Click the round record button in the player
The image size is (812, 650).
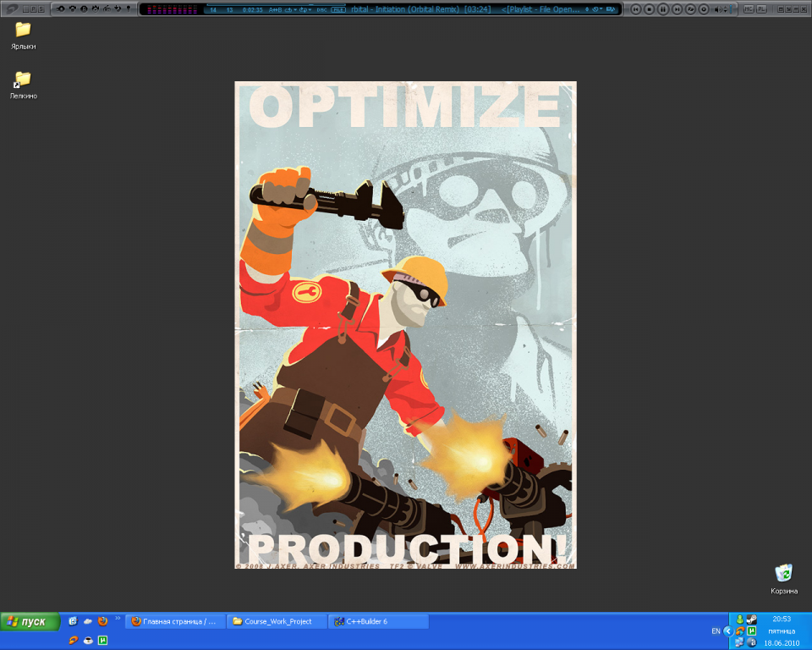click(703, 9)
